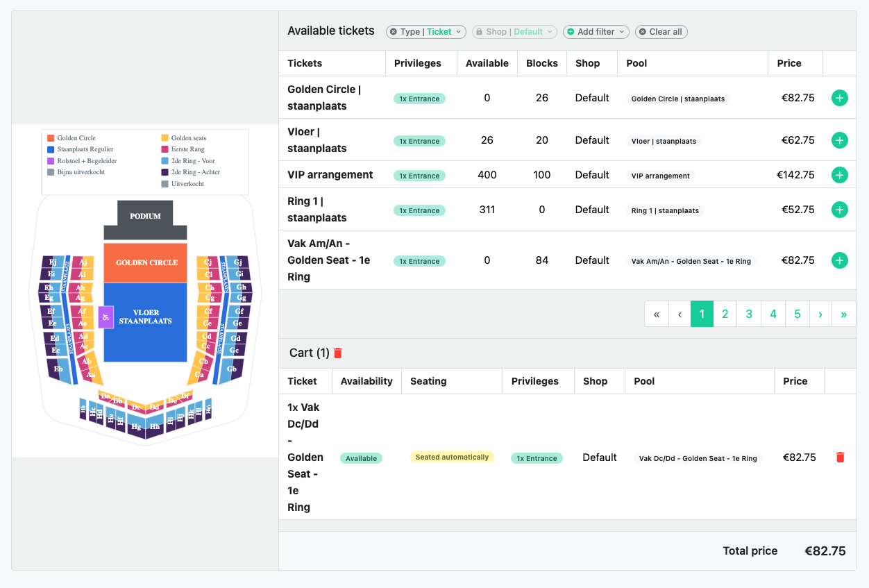Click the Vak Dc/Dd Golden Seat pool tag
This screenshot has width=869, height=588.
pos(698,458)
